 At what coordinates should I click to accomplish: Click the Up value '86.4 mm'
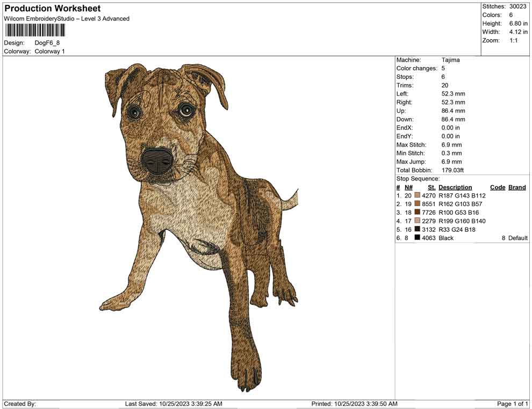tap(454, 111)
